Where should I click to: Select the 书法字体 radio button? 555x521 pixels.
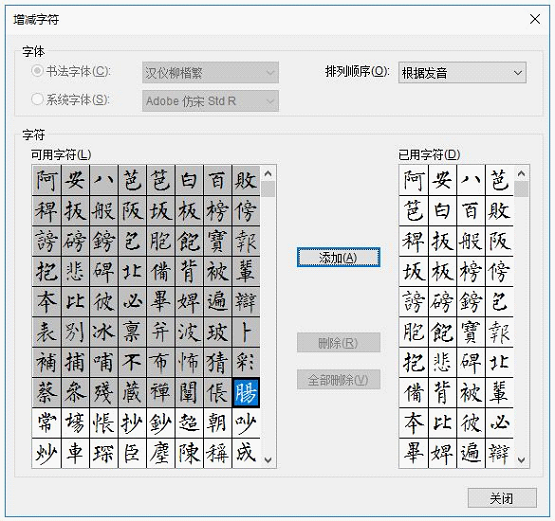pyautogui.click(x=37, y=71)
